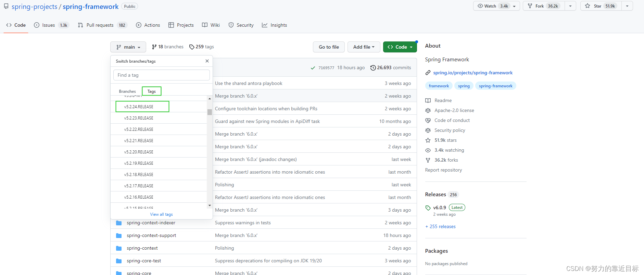Click the spring-core-test folder icon
This screenshot has width=644, height=275.
point(119,261)
